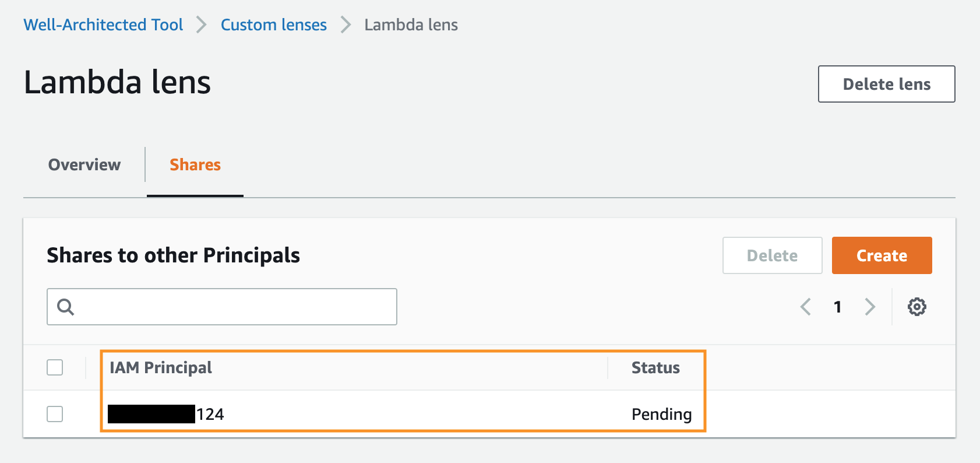Sort by the IAM Principal column header
This screenshot has width=980, height=463.
point(161,367)
